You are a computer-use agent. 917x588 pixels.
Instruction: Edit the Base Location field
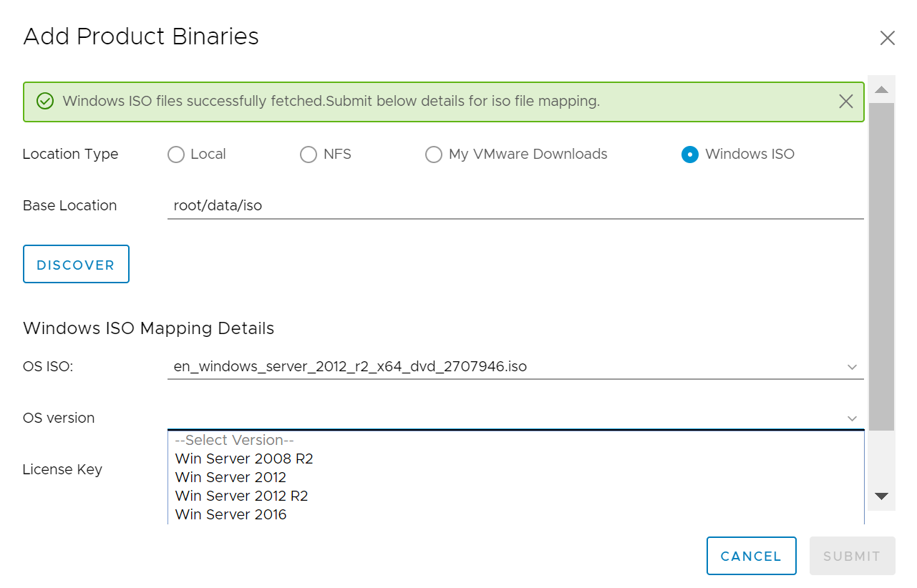515,206
